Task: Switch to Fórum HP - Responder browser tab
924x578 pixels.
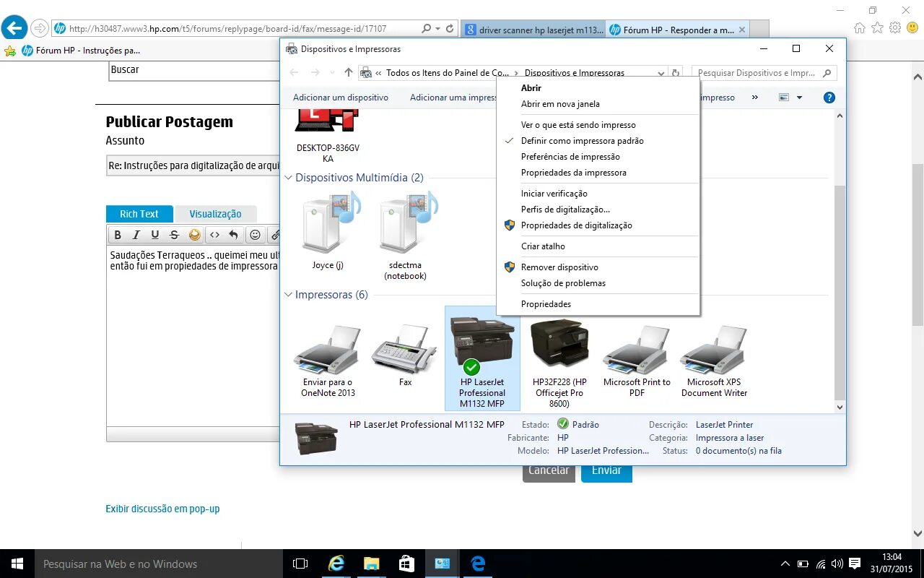Action: click(678, 30)
